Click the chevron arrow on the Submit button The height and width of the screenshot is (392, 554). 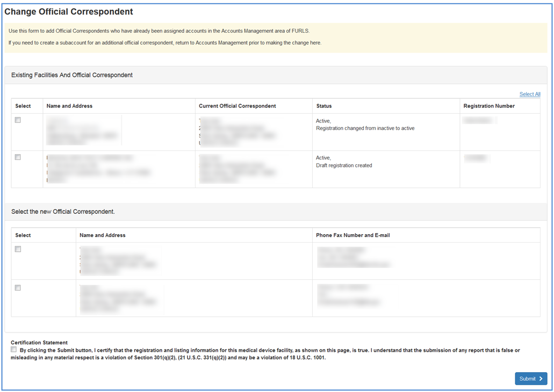coord(541,379)
